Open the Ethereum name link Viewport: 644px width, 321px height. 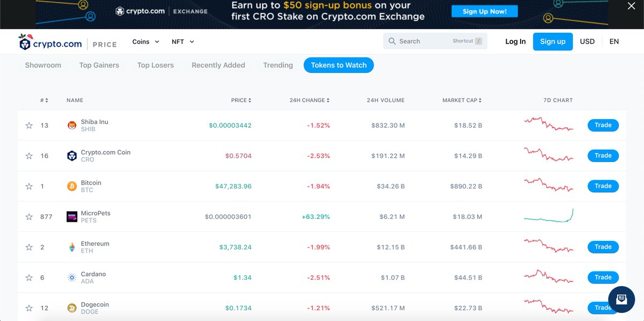95,244
